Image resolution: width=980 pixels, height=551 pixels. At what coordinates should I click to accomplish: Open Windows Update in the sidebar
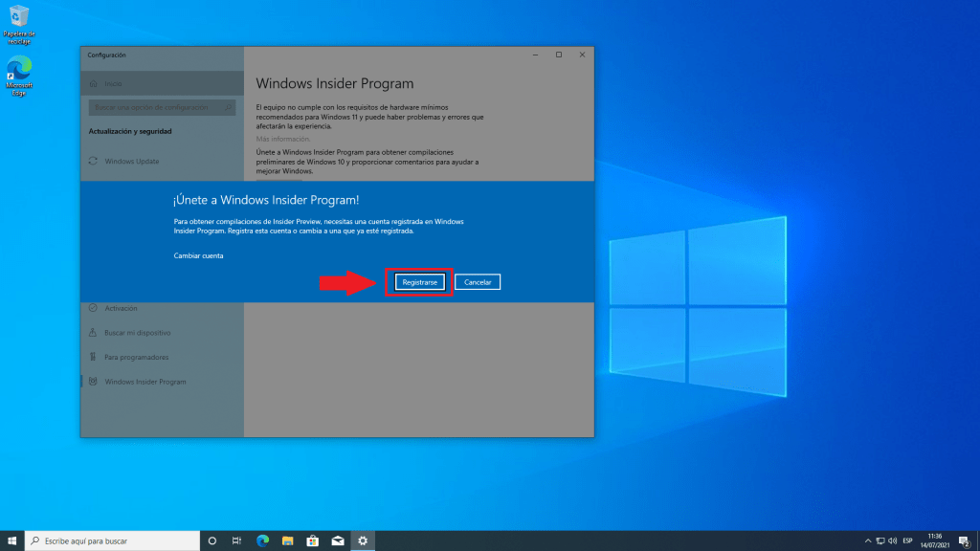[132, 161]
